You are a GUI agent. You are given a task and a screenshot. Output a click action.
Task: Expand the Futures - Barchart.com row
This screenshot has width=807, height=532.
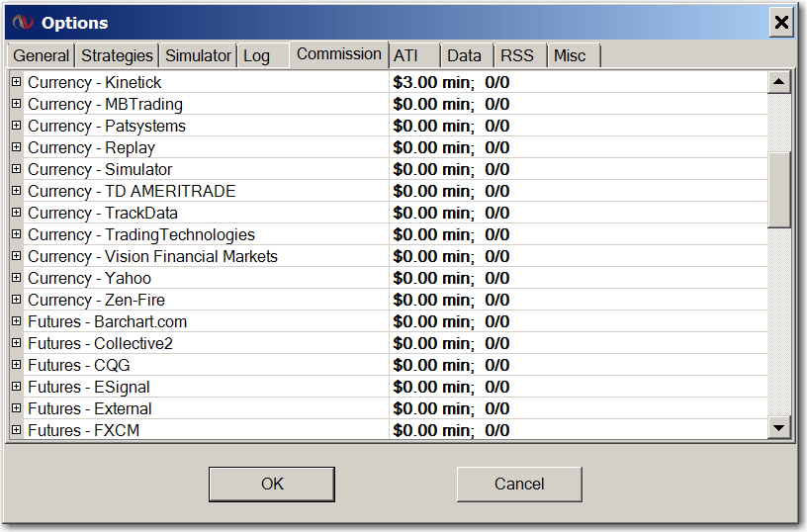click(x=17, y=321)
